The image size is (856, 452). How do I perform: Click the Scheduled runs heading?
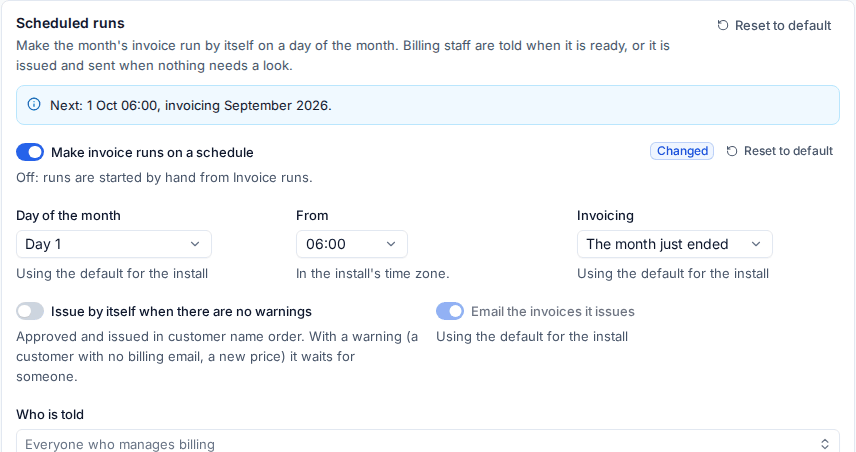click(70, 23)
